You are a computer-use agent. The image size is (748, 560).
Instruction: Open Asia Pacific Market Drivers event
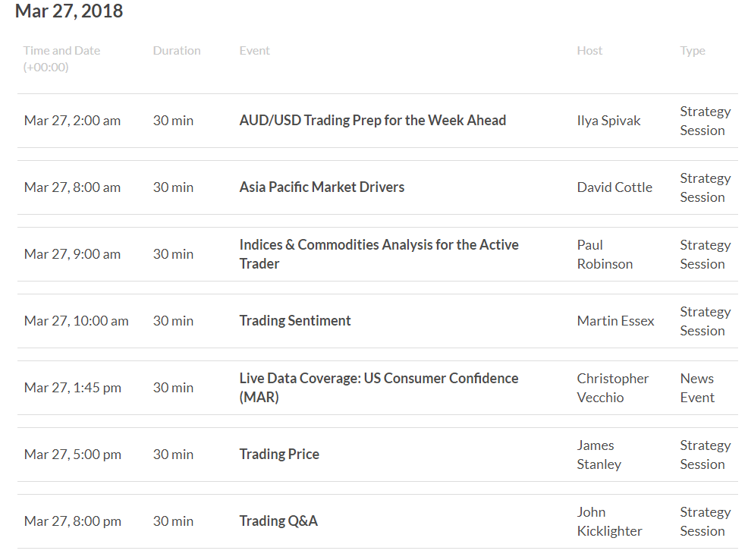[x=322, y=187]
